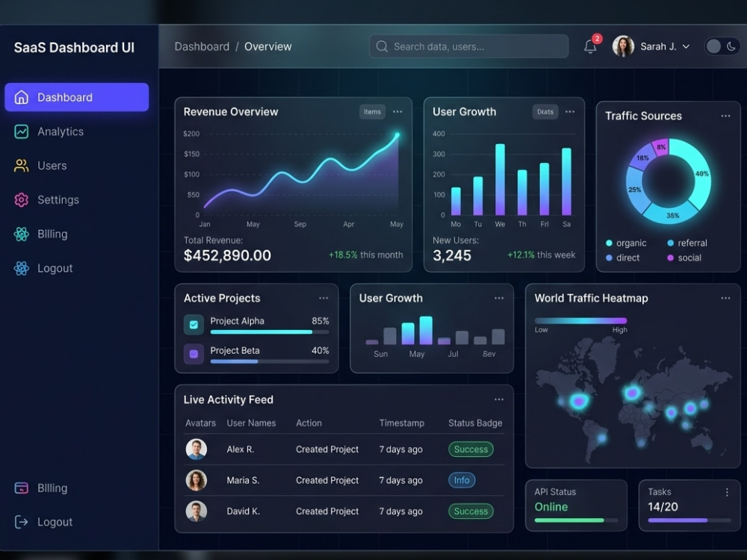Click Project Alpha progress bar
747x560 pixels.
270,332
